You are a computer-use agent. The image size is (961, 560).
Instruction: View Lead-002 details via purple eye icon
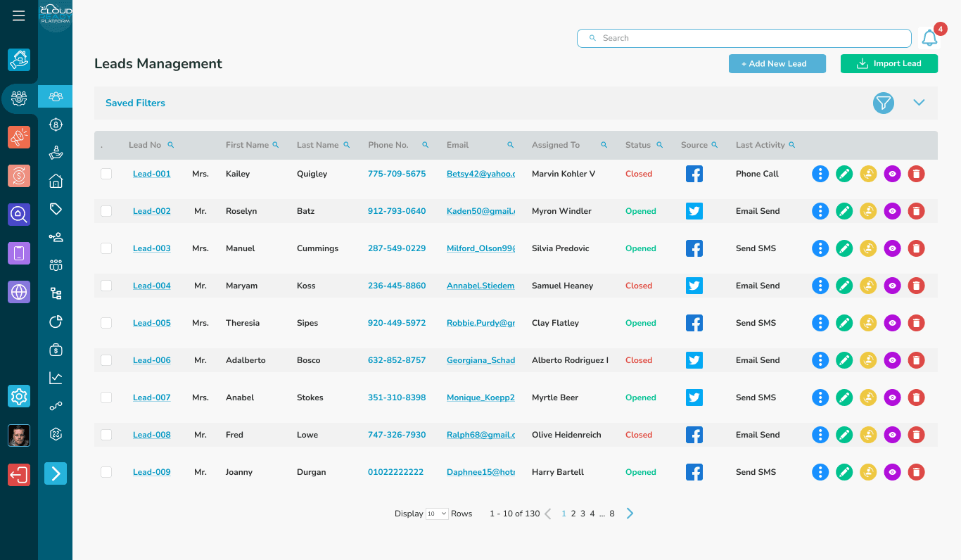(x=892, y=210)
